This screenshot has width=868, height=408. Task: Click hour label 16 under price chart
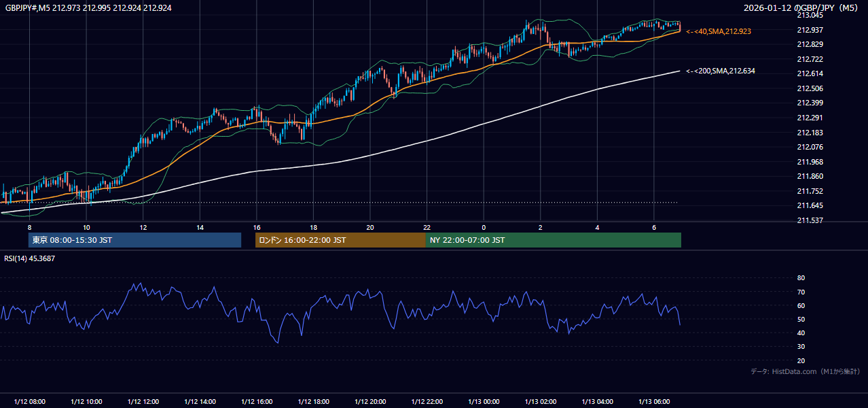click(257, 227)
